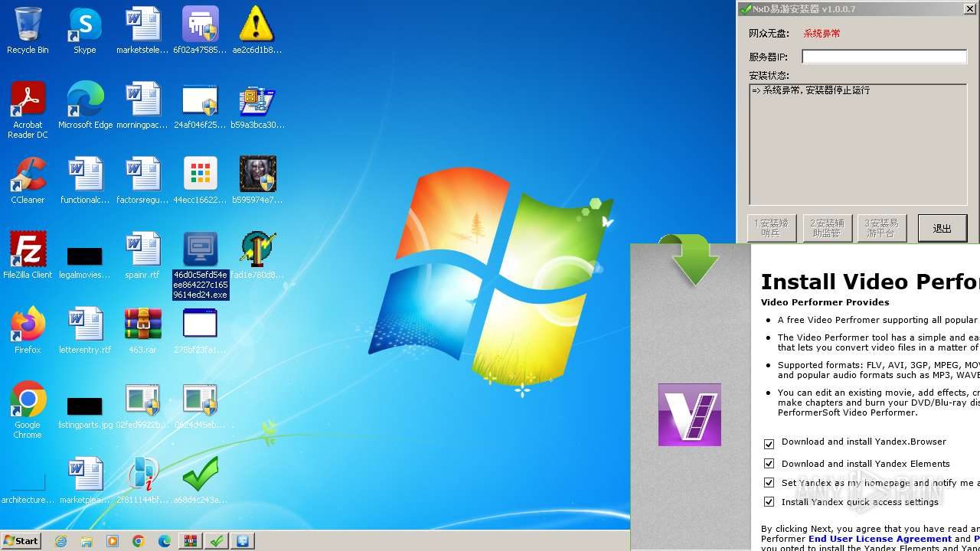Screen dimensions: 980x551
Task: Select the 2f811144bf info installer icon
Action: point(142,481)
